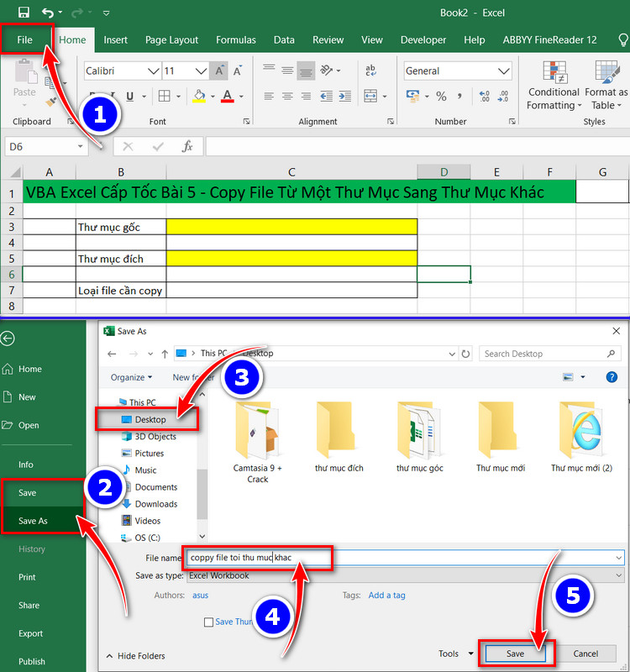Click the Add a tag link
630x672 pixels.
pos(386,596)
